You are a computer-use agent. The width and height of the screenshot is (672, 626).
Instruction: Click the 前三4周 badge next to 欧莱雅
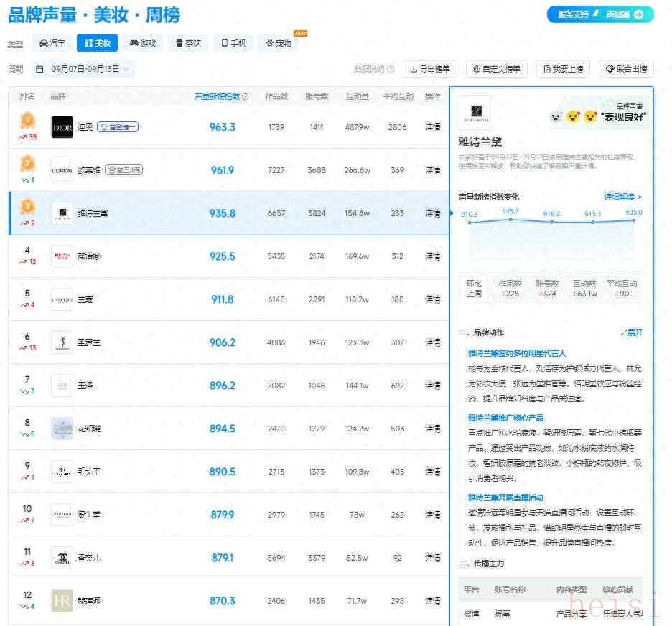124,170
